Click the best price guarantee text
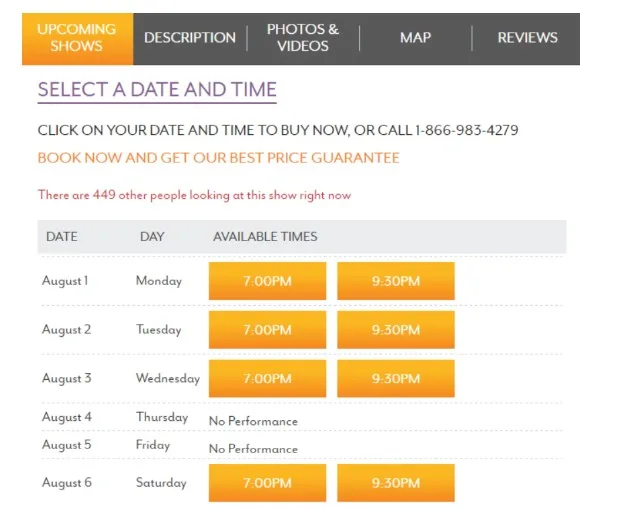 click(219, 158)
